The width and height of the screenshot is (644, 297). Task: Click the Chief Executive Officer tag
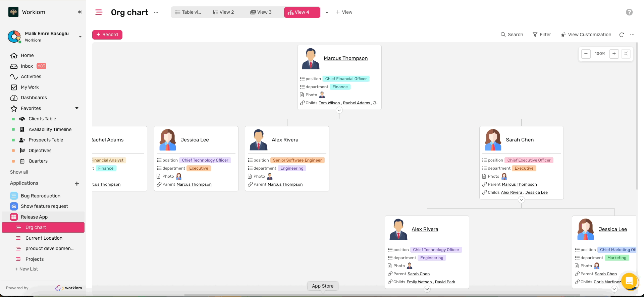click(x=529, y=160)
